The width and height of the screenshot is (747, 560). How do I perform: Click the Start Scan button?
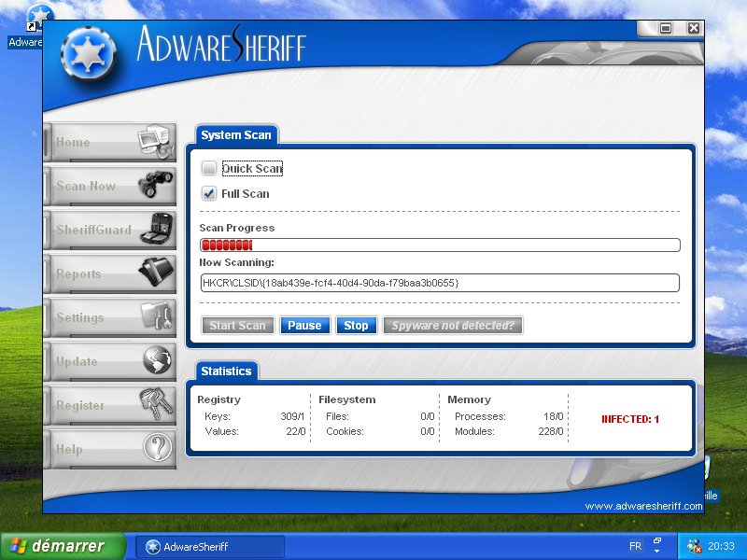click(238, 325)
